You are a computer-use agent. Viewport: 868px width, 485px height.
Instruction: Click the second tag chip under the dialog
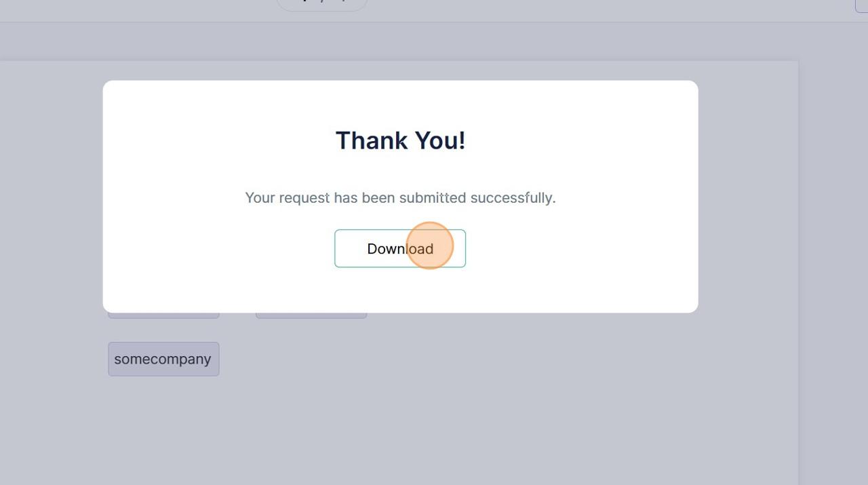click(311, 315)
